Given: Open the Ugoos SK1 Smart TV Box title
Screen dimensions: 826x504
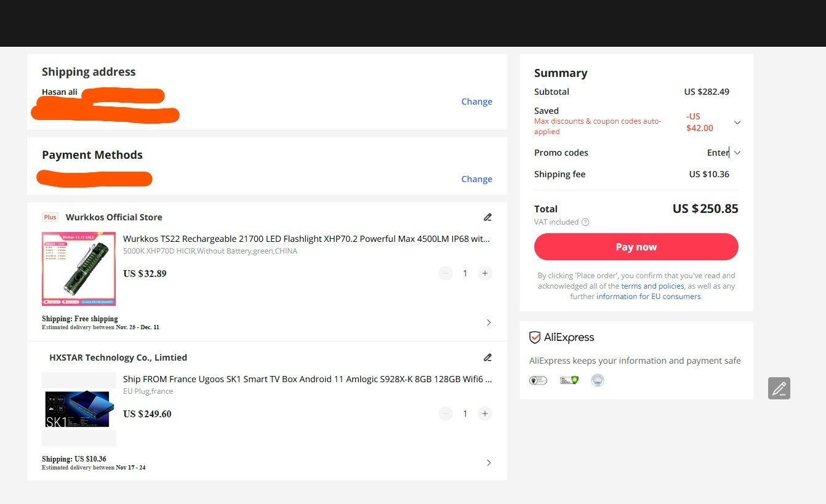Looking at the screenshot, I should click(307, 379).
